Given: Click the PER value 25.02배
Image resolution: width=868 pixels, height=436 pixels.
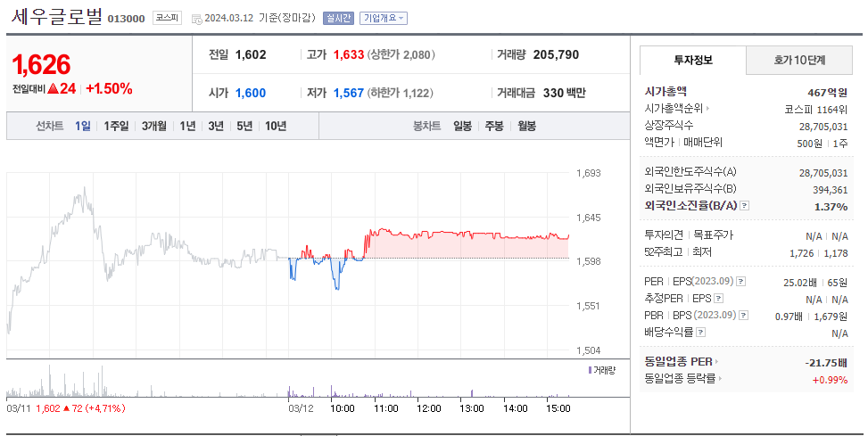Looking at the screenshot, I should (x=800, y=283).
